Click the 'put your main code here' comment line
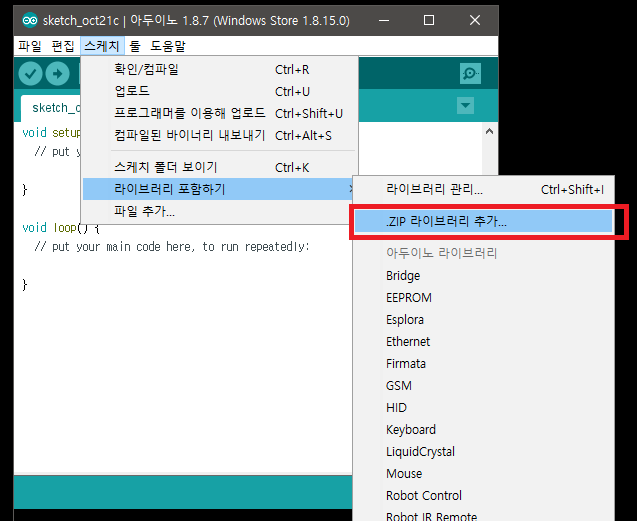Viewport: 637px width, 521px height. pyautogui.click(x=172, y=247)
